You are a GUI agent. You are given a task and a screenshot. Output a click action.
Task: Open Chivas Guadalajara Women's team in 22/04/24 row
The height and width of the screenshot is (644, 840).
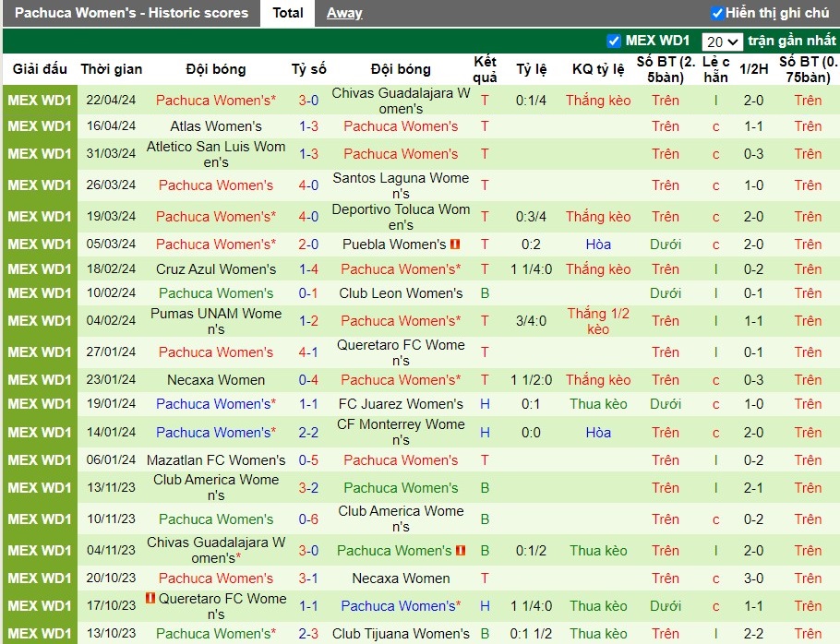pos(401,101)
